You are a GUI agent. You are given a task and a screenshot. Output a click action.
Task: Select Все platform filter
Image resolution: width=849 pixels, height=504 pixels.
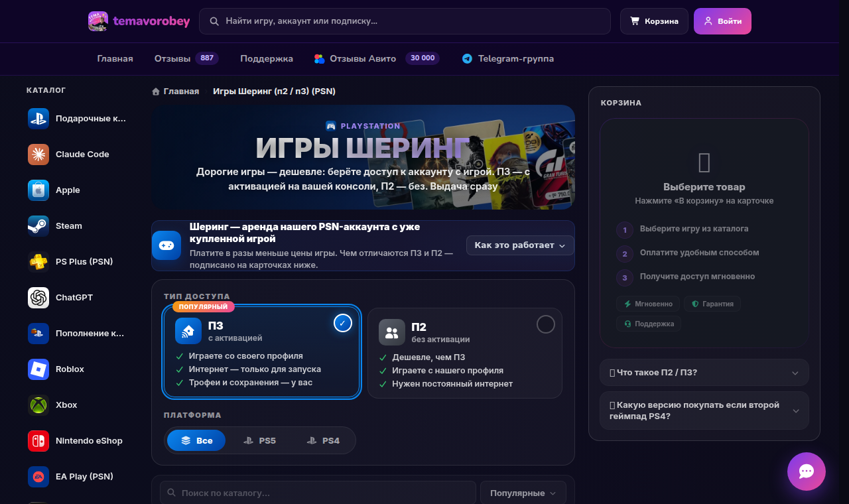(x=196, y=440)
